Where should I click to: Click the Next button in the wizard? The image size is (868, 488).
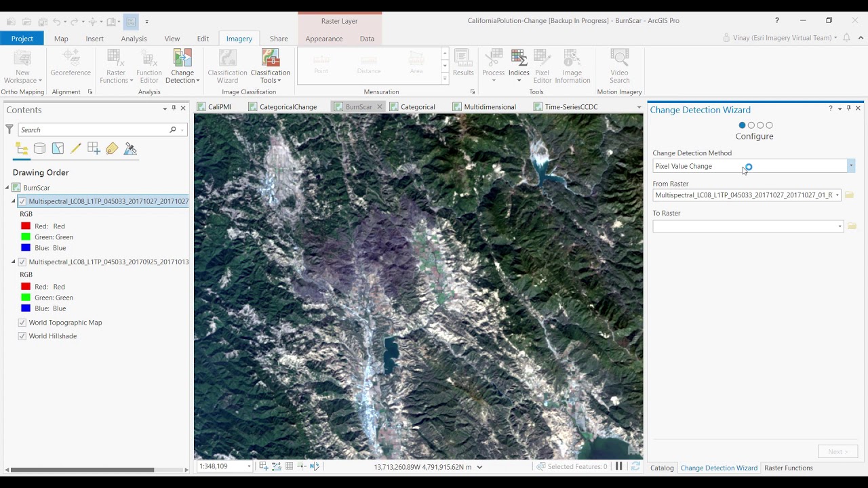[x=837, y=451]
